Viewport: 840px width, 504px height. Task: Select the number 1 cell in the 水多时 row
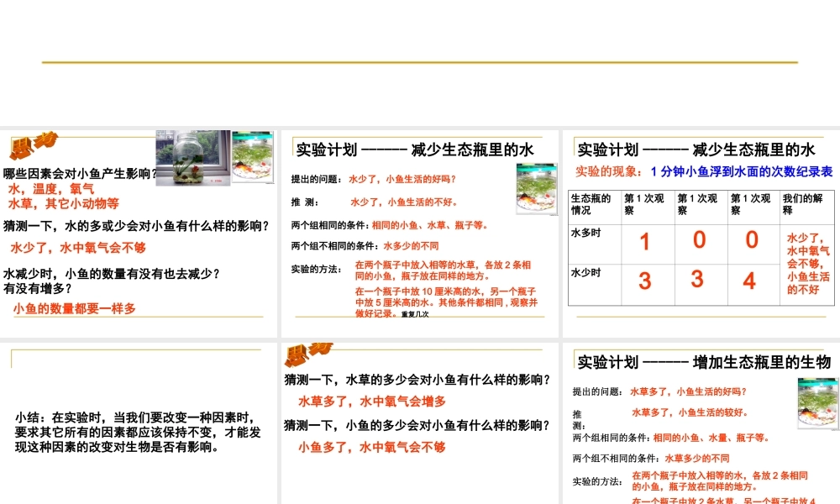click(x=644, y=243)
